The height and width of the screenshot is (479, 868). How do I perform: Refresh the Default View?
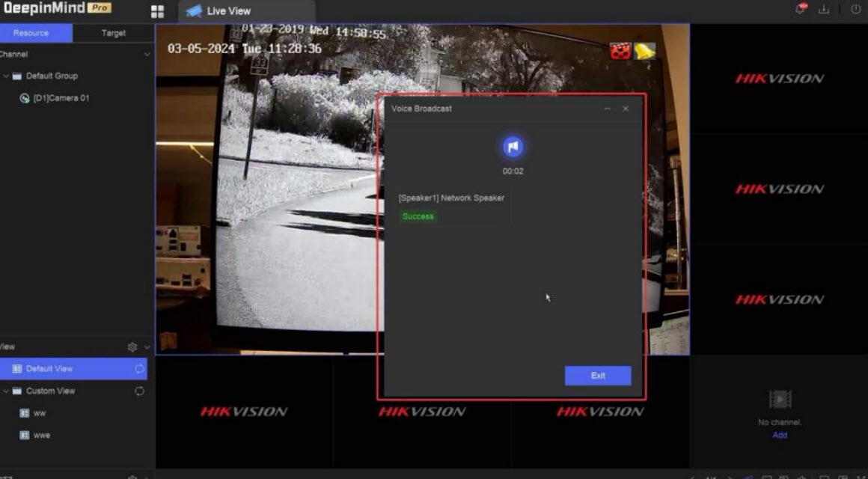coord(139,369)
